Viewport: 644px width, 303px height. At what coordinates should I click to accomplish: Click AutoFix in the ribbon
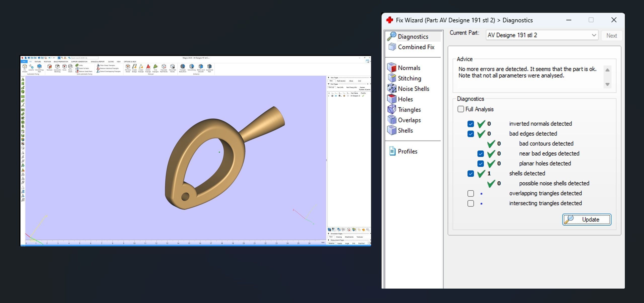pyautogui.click(x=31, y=68)
